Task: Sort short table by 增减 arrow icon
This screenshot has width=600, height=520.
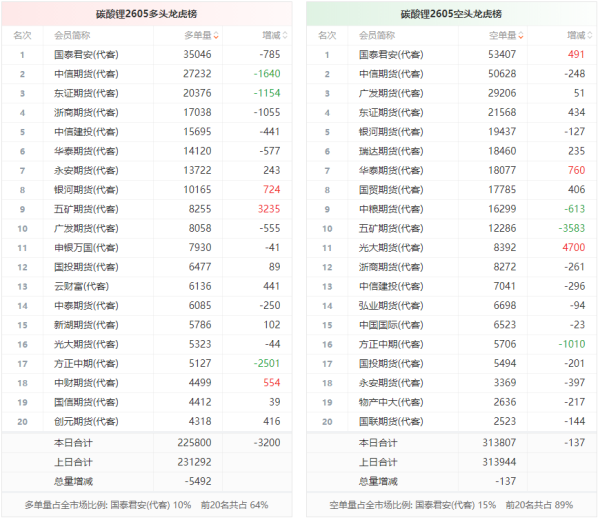Action: tap(590, 36)
